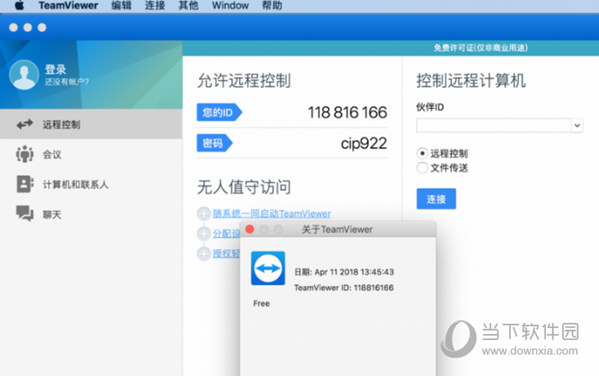Click 还没有帐户? link
The width and height of the screenshot is (599, 376).
coord(67,82)
